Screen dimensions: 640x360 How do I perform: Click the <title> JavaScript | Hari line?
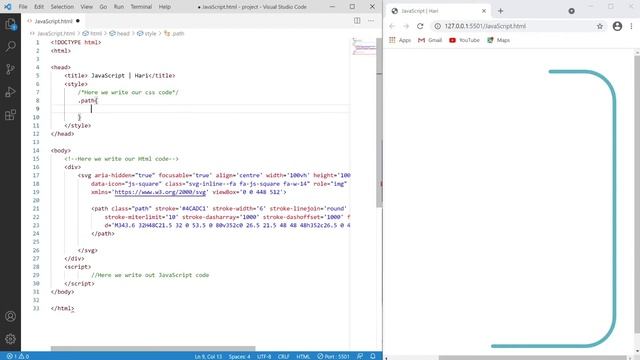pyautogui.click(x=120, y=76)
